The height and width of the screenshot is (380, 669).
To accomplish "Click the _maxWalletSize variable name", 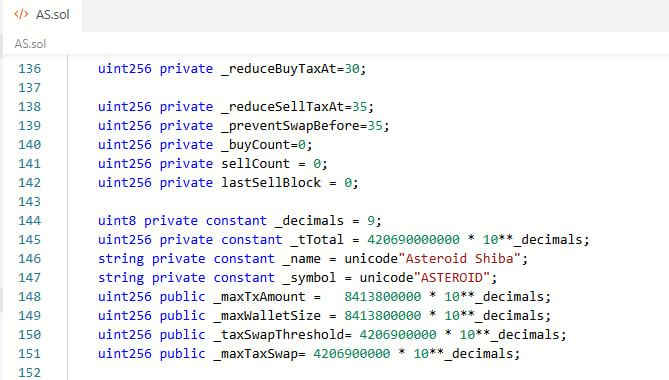I will (267, 316).
